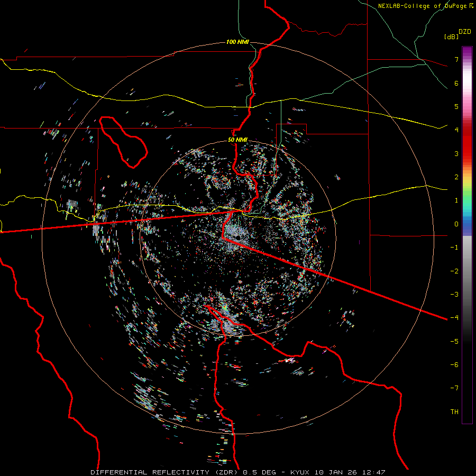Click the -7 value on color scale
The width and height of the screenshot is (476, 476).
pos(454,388)
